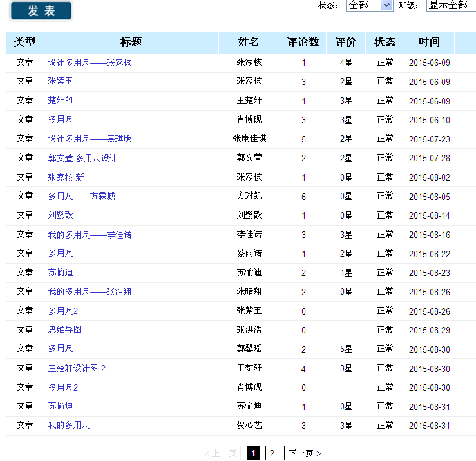Go to page 2 of results
The height and width of the screenshot is (461, 476).
272,453
